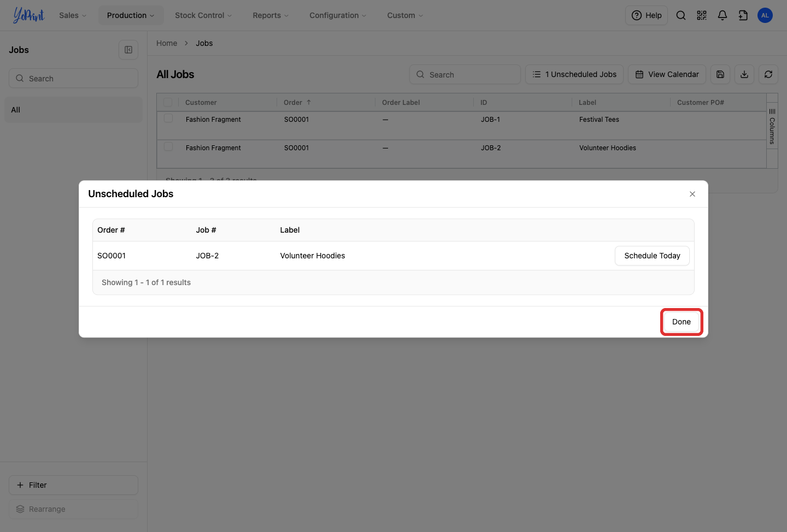Open the AL user avatar menu
787x532 pixels.
pyautogui.click(x=765, y=15)
